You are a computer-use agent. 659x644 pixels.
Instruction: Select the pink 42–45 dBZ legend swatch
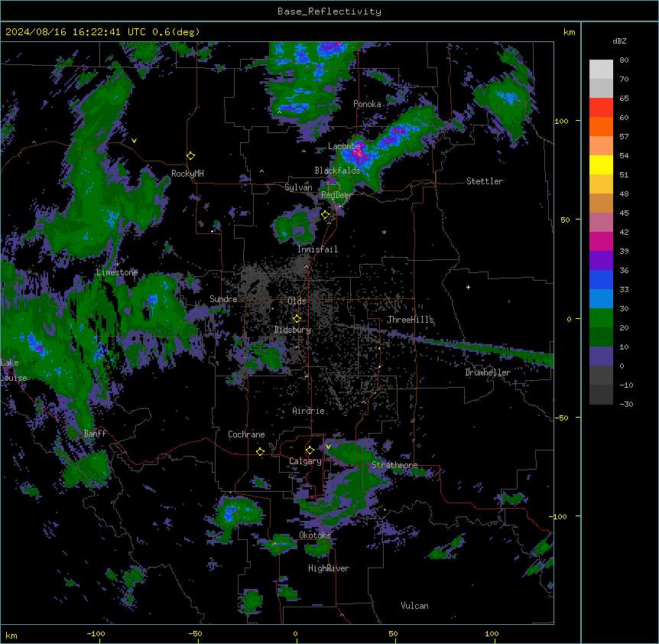601,222
